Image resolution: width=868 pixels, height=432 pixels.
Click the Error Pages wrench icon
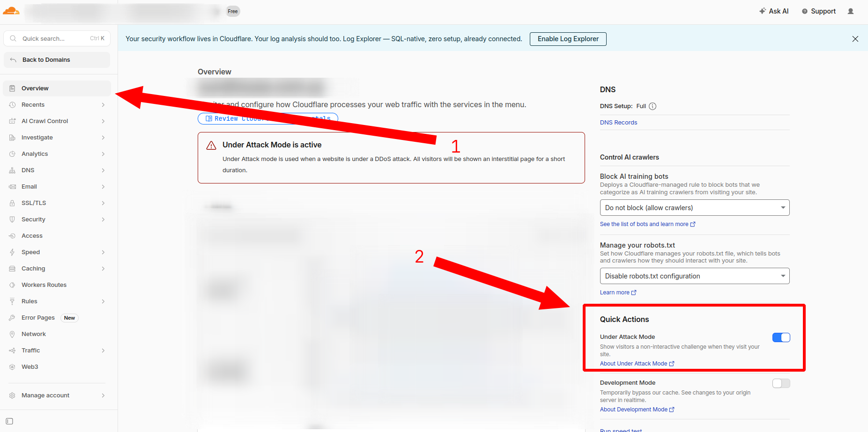(x=12, y=318)
